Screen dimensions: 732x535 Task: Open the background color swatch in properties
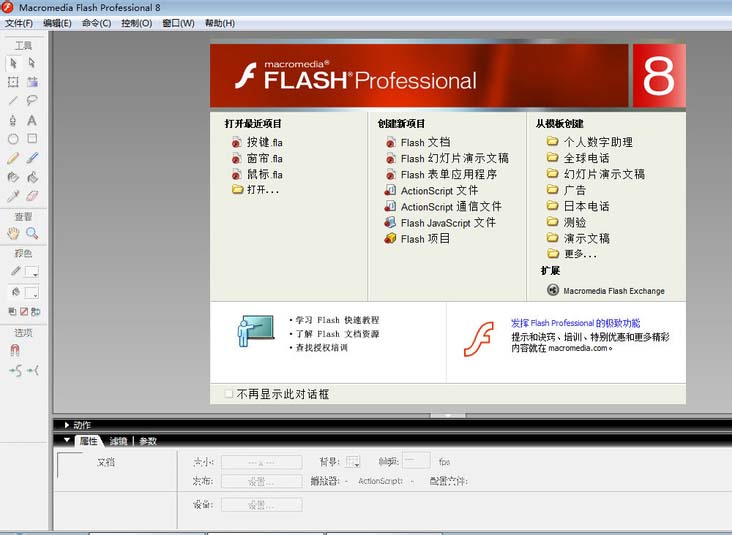tap(352, 462)
